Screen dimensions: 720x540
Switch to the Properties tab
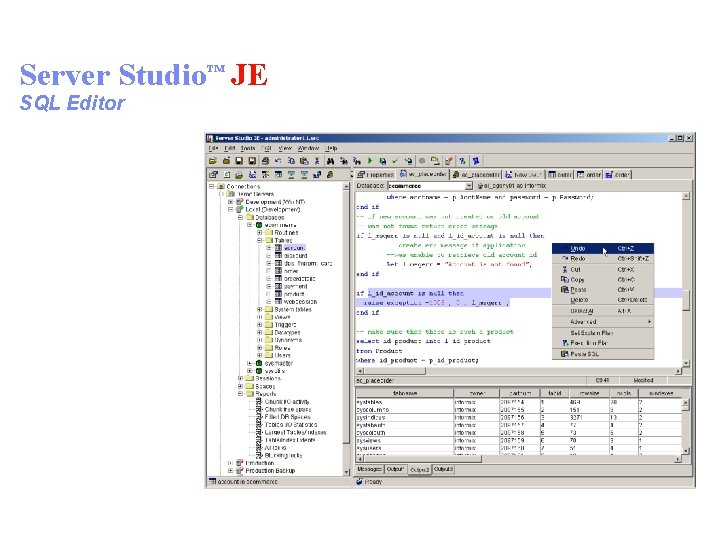pyautogui.click(x=376, y=174)
